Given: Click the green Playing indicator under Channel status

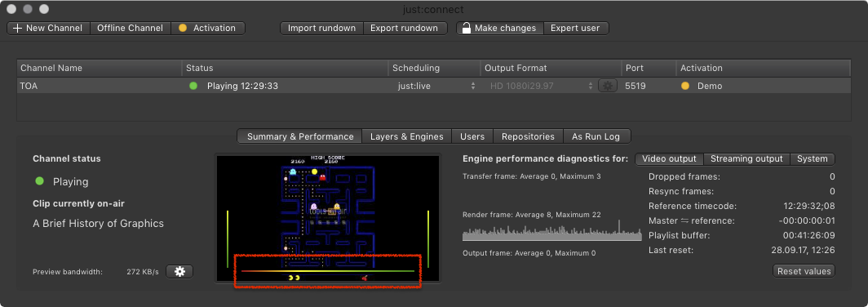Looking at the screenshot, I should [39, 181].
